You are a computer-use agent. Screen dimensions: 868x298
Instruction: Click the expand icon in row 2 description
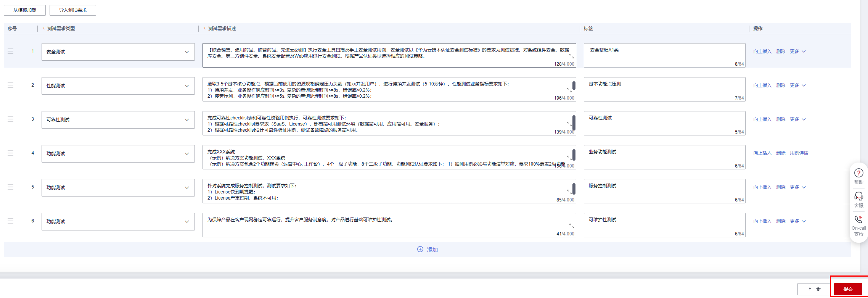point(569,90)
